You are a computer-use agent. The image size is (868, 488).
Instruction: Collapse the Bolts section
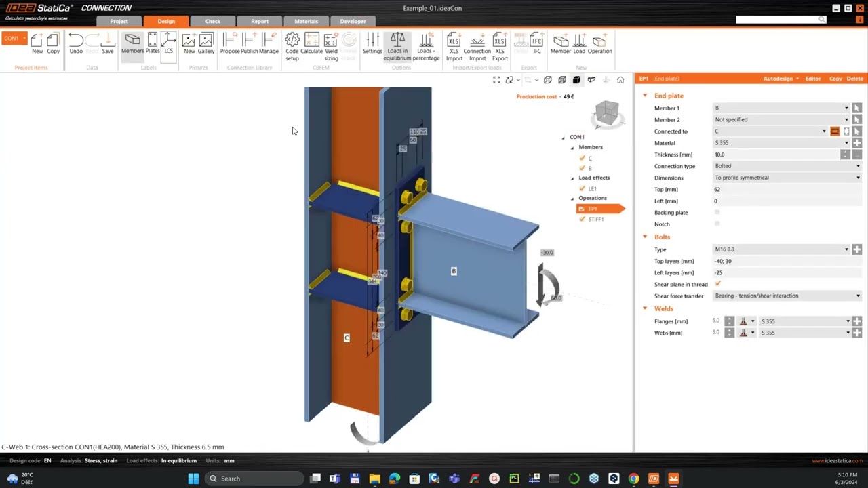click(645, 237)
